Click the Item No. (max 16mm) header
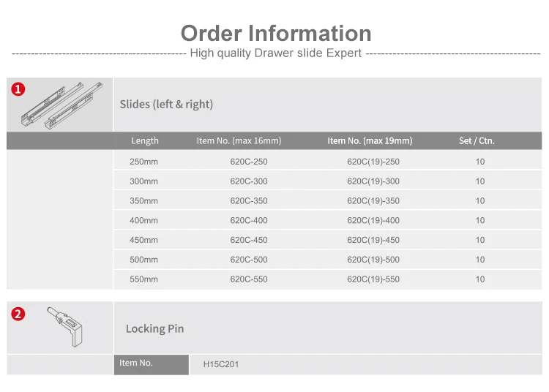549x392 pixels. pyautogui.click(x=239, y=141)
